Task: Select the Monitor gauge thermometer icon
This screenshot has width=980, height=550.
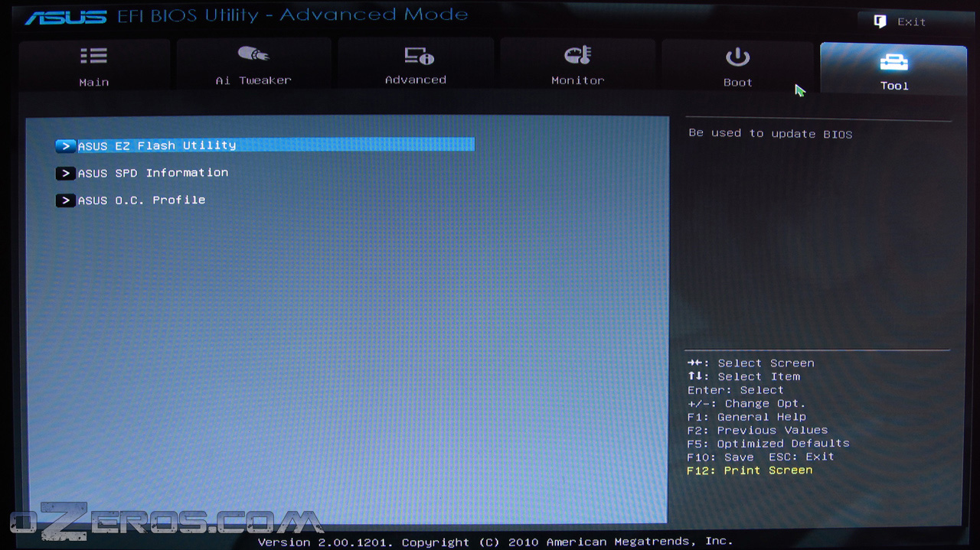Action: pyautogui.click(x=578, y=55)
